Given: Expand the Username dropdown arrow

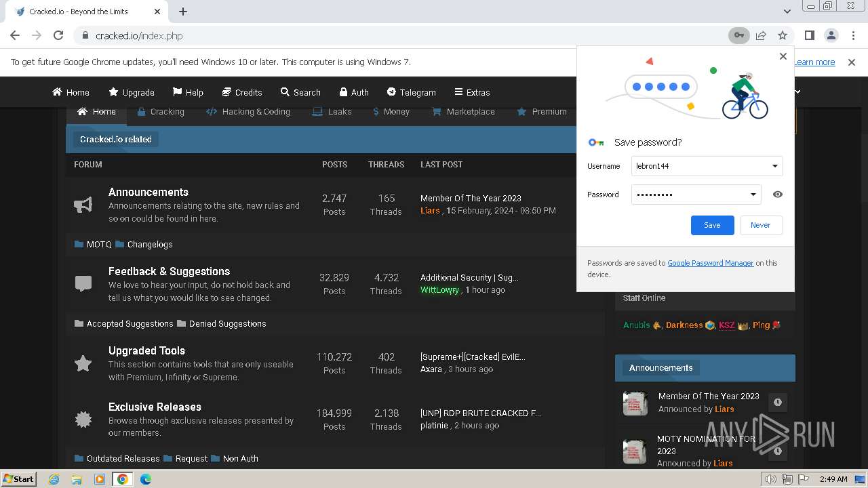Looking at the screenshot, I should (x=774, y=166).
